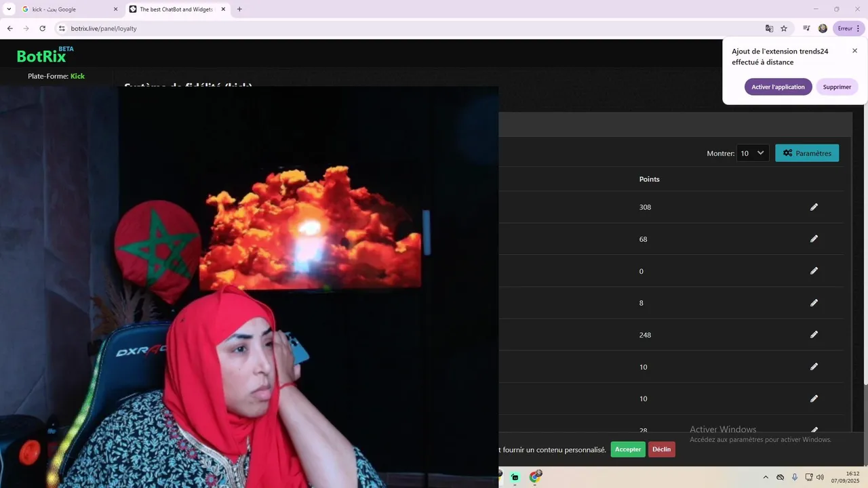868x488 pixels.
Task: Click Activer l'application button
Action: point(778,87)
